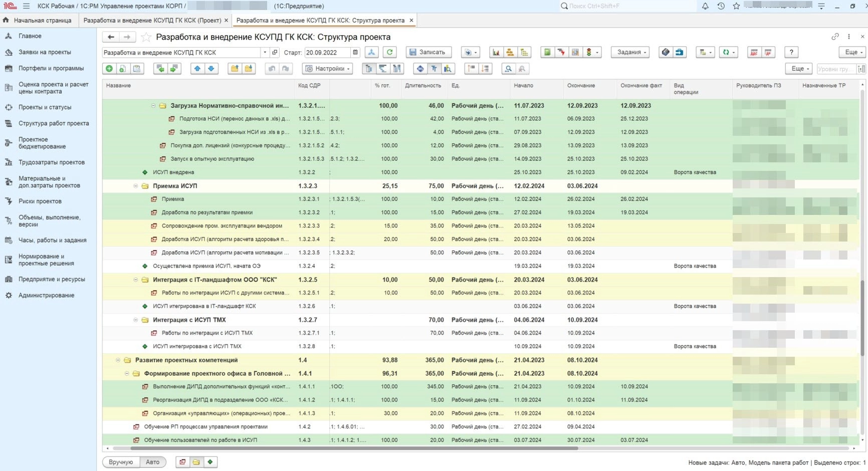Open the Задания dropdown menu

(631, 52)
